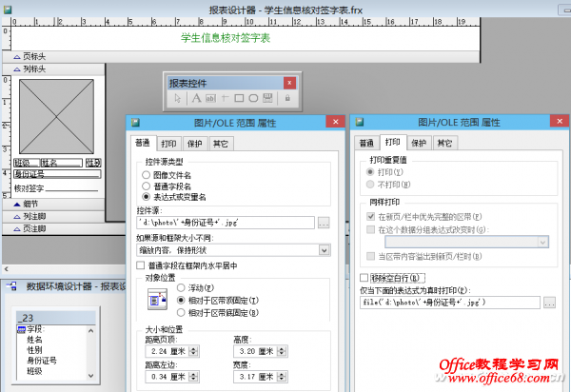Image resolution: width=571 pixels, height=392 pixels.
Task: Click the 页标头 band marker
Action: [17, 57]
